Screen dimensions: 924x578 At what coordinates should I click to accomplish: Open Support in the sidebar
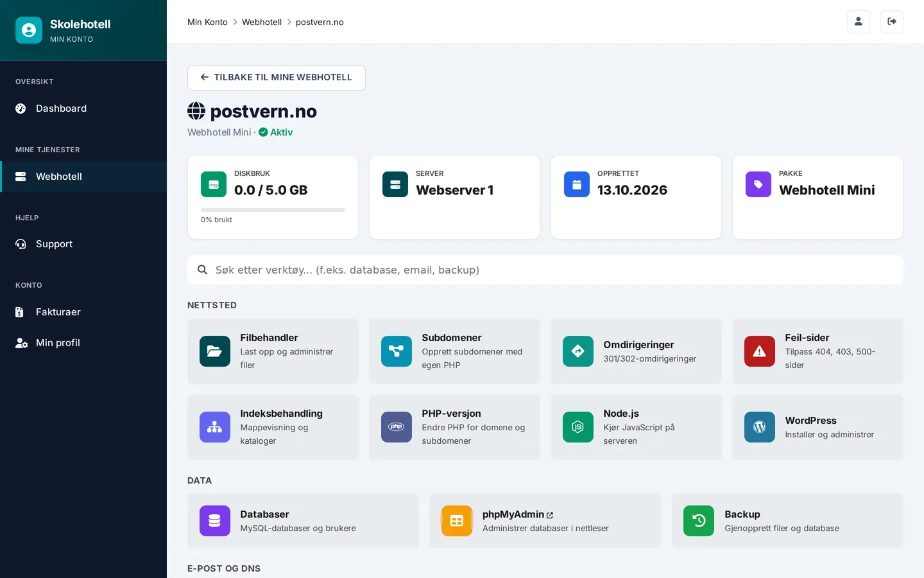tap(83, 244)
